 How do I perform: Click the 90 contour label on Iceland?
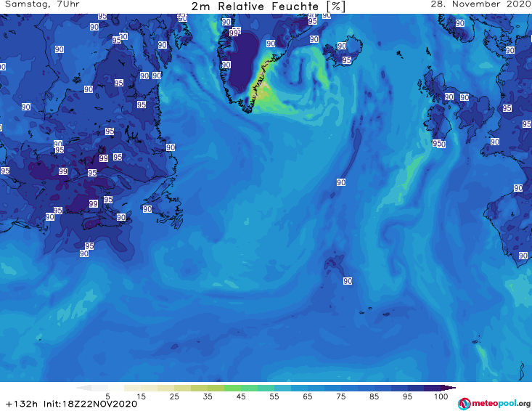pyautogui.click(x=342, y=46)
